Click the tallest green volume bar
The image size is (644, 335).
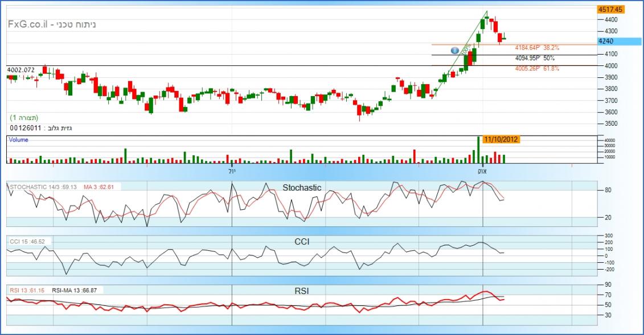[x=478, y=150]
